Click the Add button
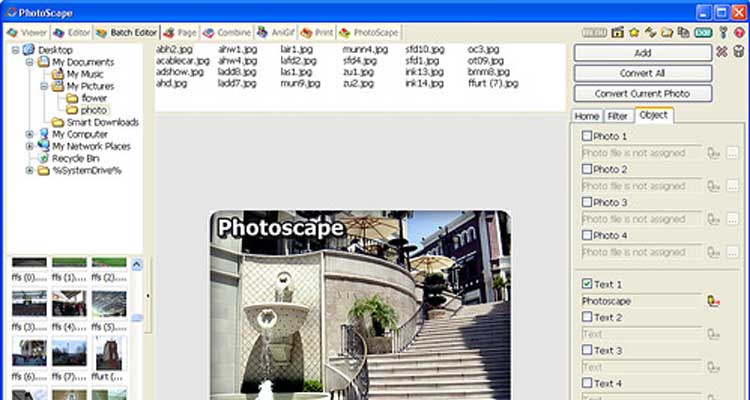This screenshot has height=400, width=750. click(x=642, y=53)
